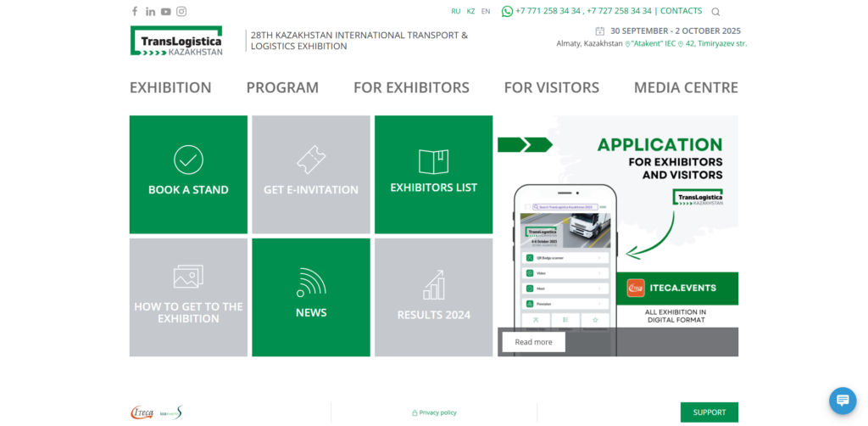This screenshot has height=426, width=868.
Task: Open the LinkedIn social icon
Action: pyautogui.click(x=151, y=12)
